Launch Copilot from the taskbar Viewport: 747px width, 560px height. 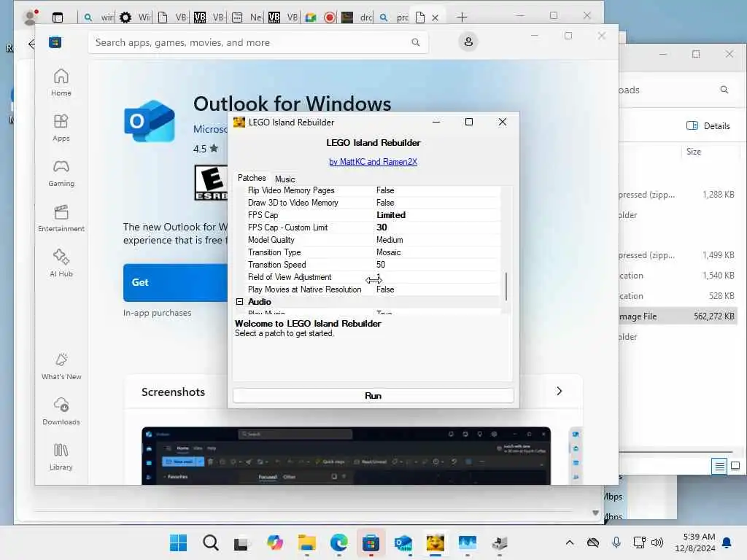tap(274, 542)
